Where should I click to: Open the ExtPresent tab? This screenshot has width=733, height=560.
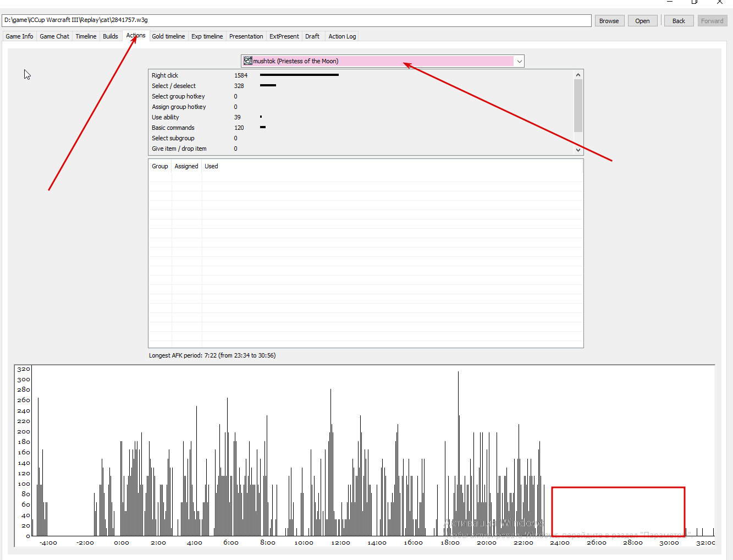(284, 36)
